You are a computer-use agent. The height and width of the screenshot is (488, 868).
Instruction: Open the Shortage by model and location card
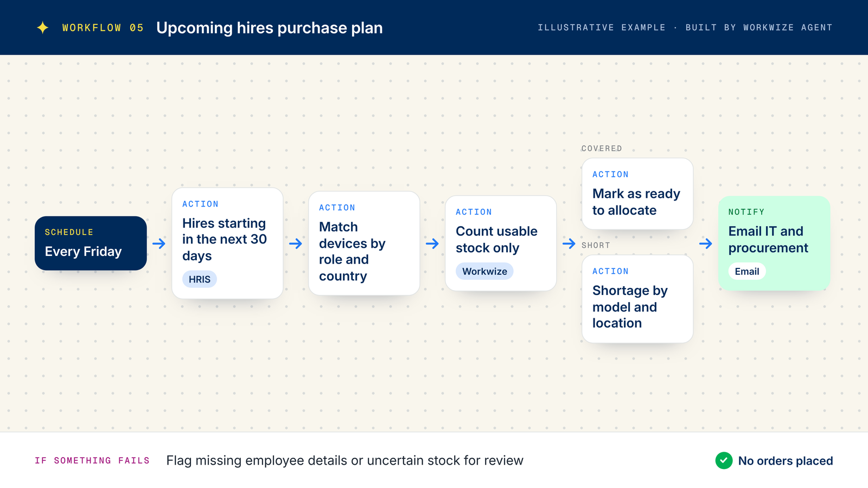tap(637, 299)
